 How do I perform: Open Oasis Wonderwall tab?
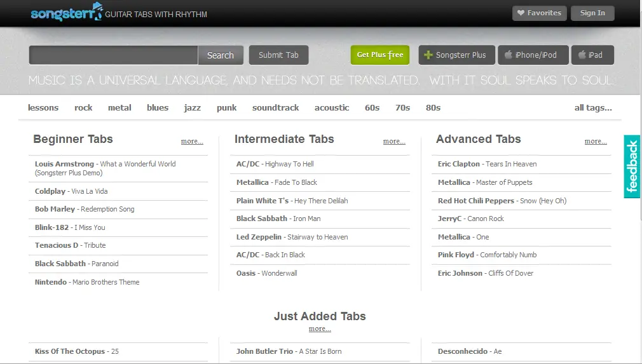coord(266,273)
